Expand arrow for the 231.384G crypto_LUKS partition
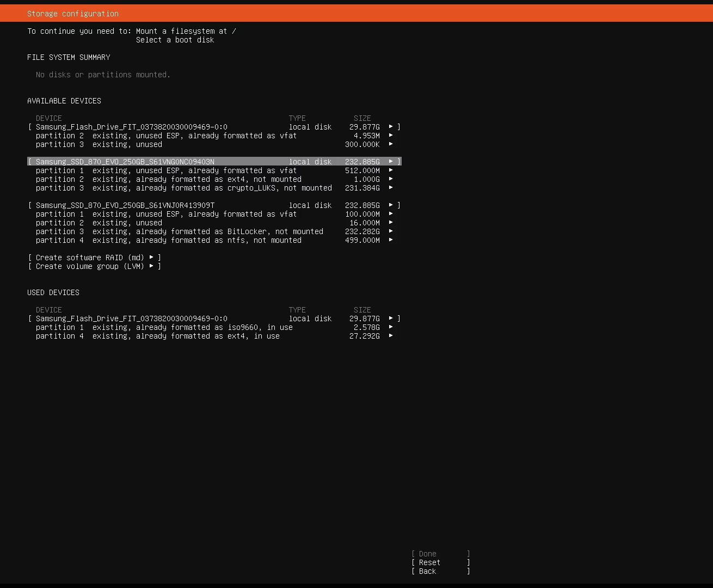This screenshot has height=588, width=713. coord(391,188)
